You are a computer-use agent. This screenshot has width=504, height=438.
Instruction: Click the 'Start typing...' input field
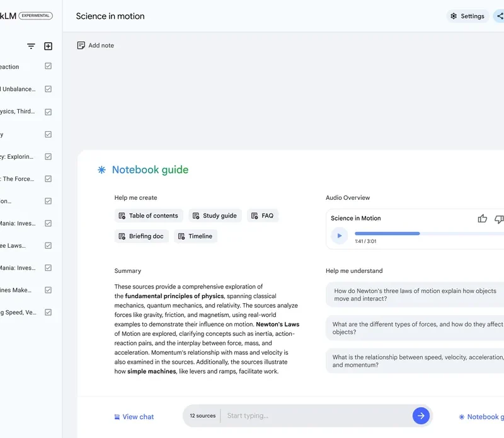point(315,416)
